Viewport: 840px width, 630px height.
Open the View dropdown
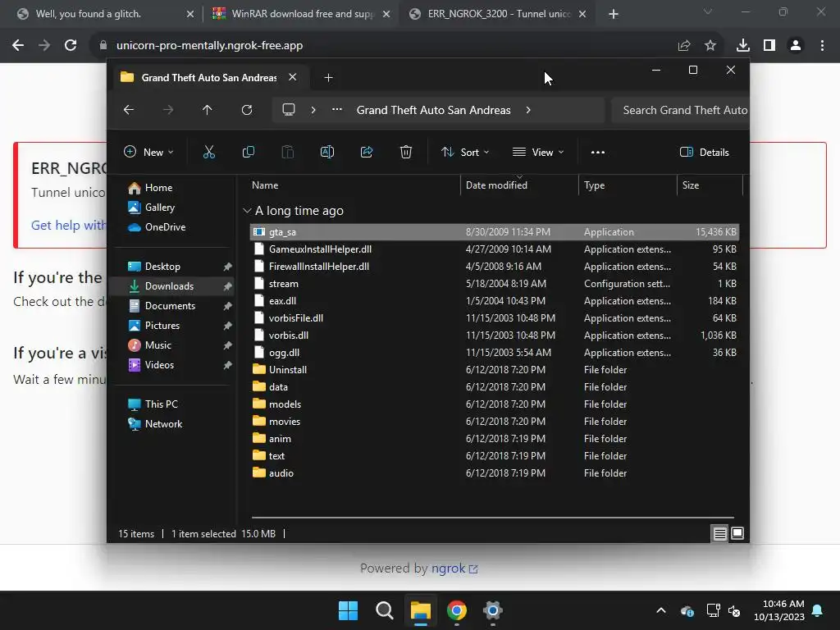pos(538,152)
